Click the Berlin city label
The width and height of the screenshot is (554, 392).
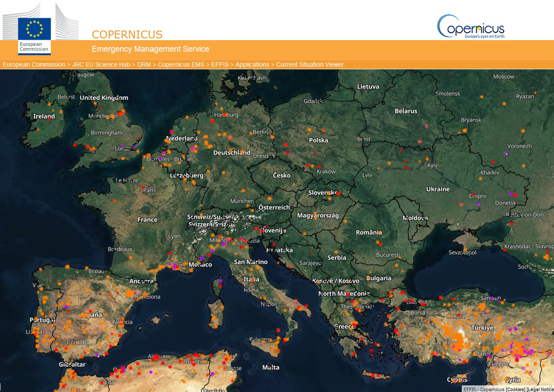260,132
